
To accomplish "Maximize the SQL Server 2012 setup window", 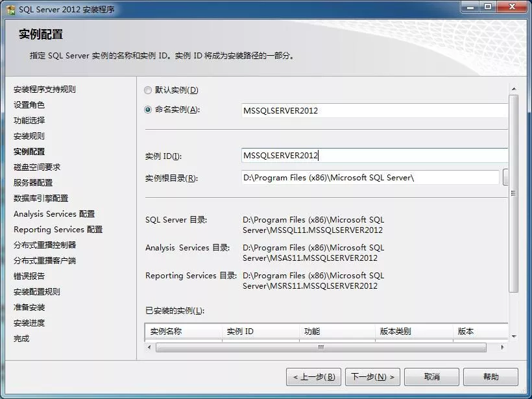I will point(488,6).
